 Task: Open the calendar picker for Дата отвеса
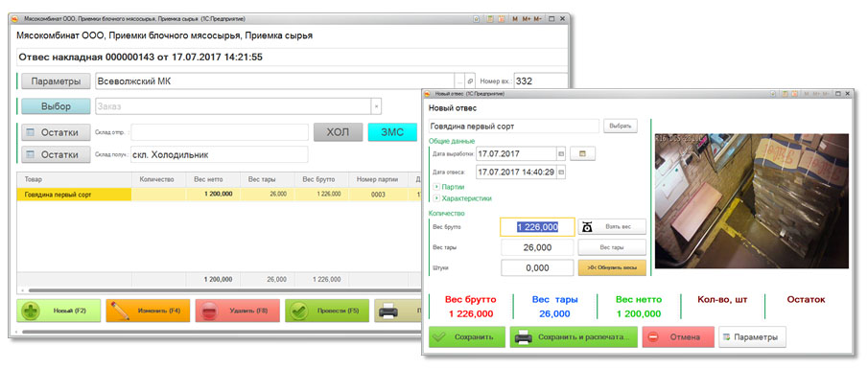[x=561, y=173]
